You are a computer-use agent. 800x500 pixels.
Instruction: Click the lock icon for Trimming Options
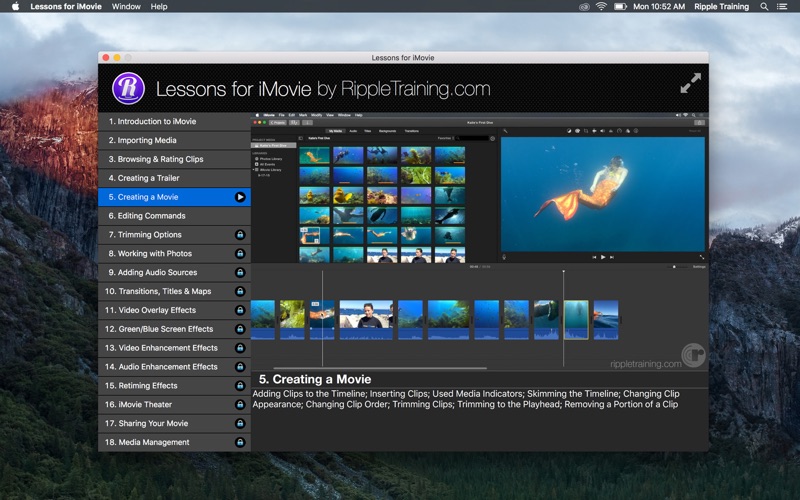(240, 235)
